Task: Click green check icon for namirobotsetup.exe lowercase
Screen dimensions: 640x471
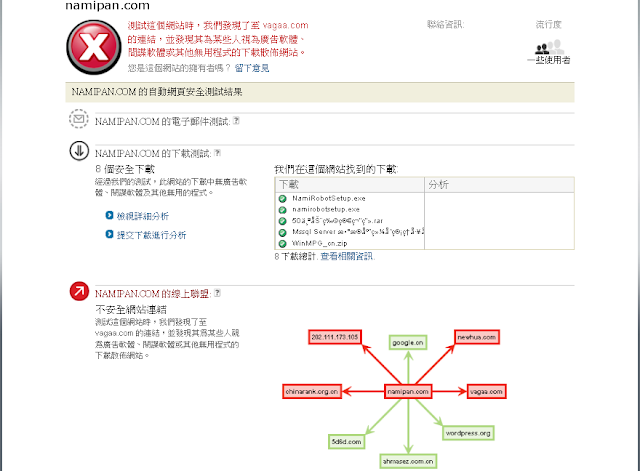Action: 282,210
